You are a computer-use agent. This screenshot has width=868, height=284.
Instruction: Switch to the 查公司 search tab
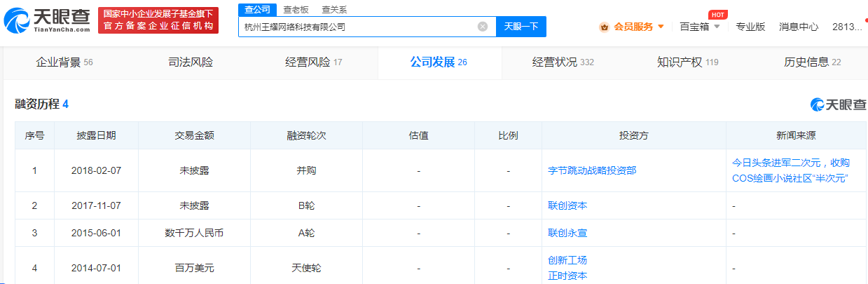pos(257,9)
